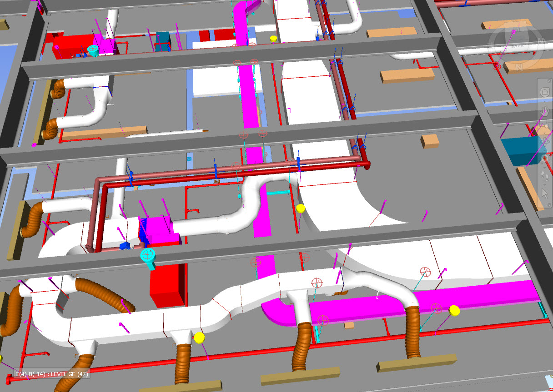Select the Orbit tool
This screenshot has width=553, height=392.
[544, 141]
